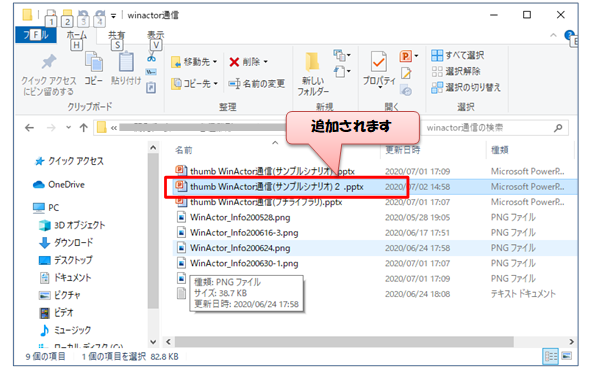
Task: Sort by the Type (種類) column header
Action: click(500, 150)
